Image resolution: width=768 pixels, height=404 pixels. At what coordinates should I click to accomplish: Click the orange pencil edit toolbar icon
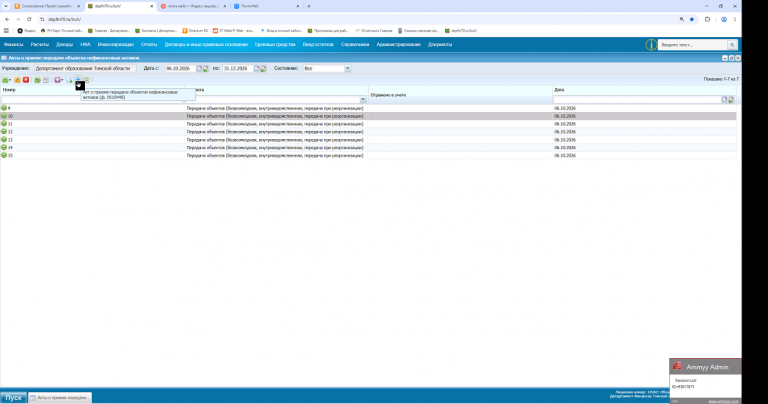(17, 80)
